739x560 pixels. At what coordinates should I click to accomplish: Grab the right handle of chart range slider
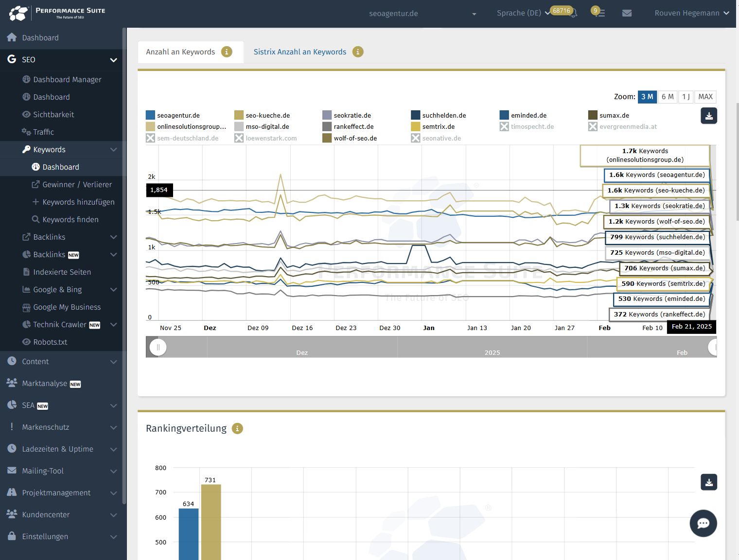(714, 347)
